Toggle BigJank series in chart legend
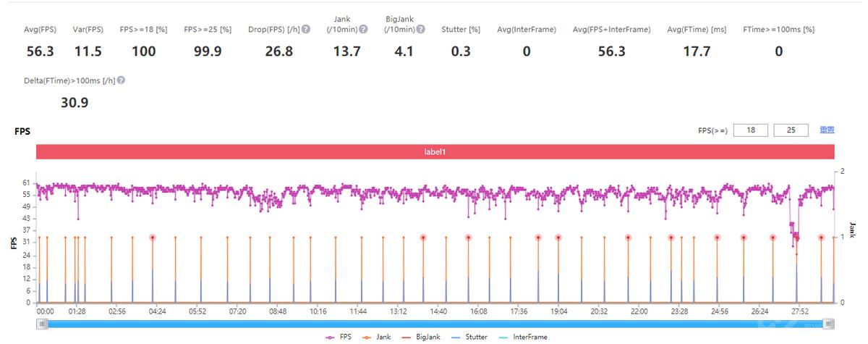 (x=422, y=337)
